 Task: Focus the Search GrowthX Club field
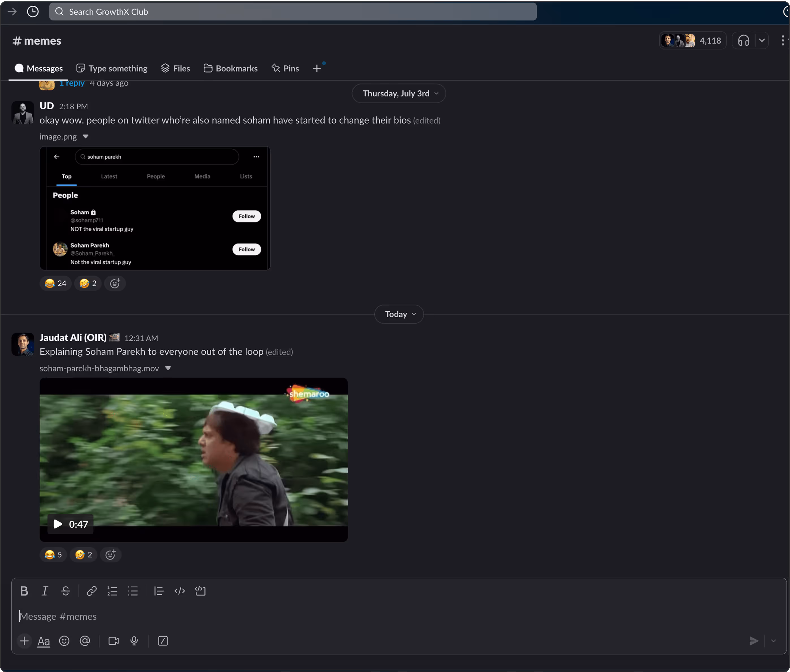click(x=293, y=11)
